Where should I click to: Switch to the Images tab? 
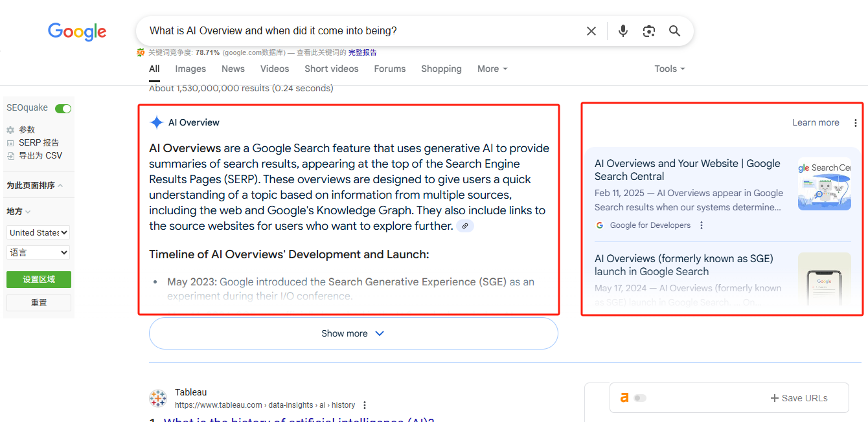tap(190, 69)
